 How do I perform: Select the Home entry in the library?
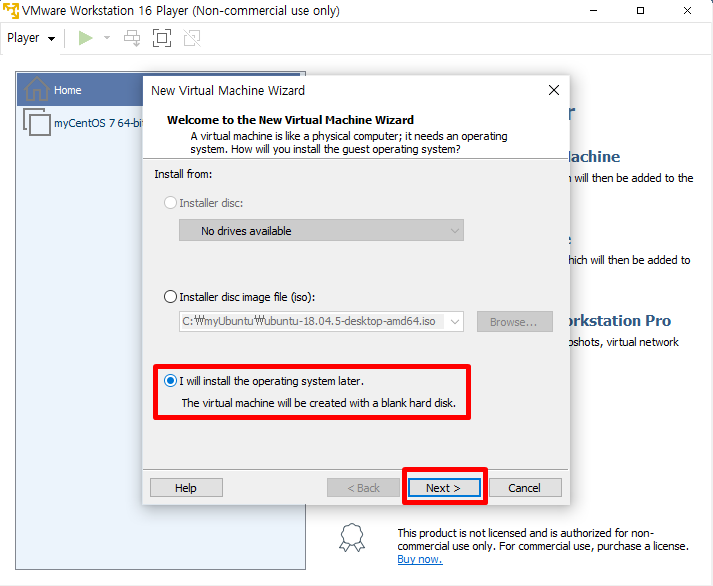(80, 90)
